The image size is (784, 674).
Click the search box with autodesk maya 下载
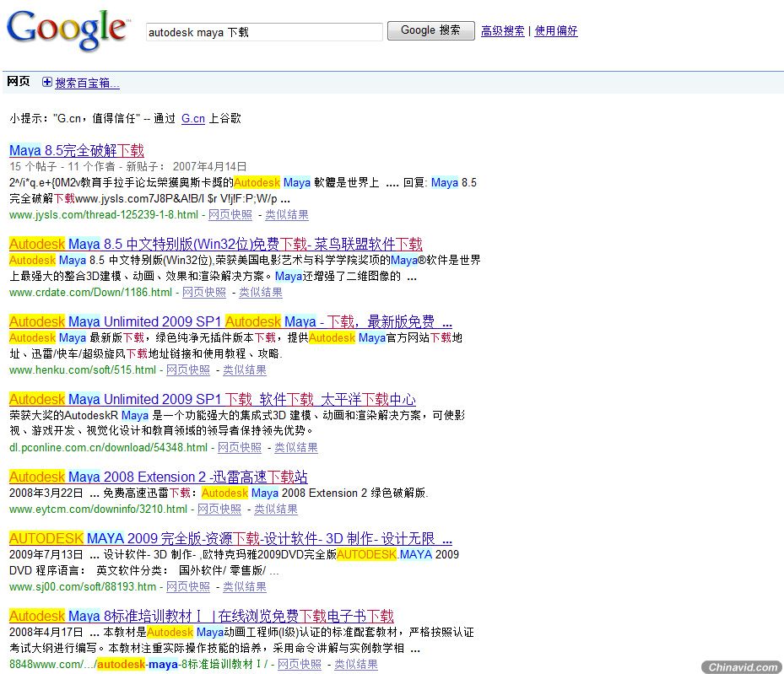(x=264, y=32)
